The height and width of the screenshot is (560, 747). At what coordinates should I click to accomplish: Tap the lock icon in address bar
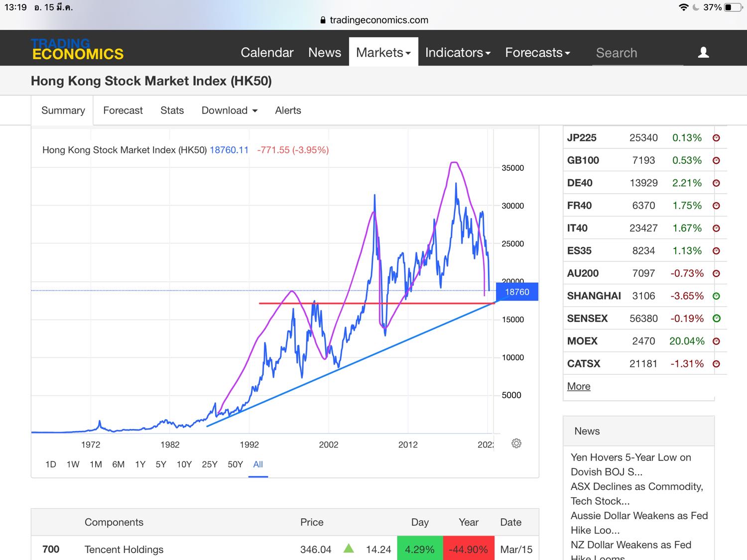323,20
